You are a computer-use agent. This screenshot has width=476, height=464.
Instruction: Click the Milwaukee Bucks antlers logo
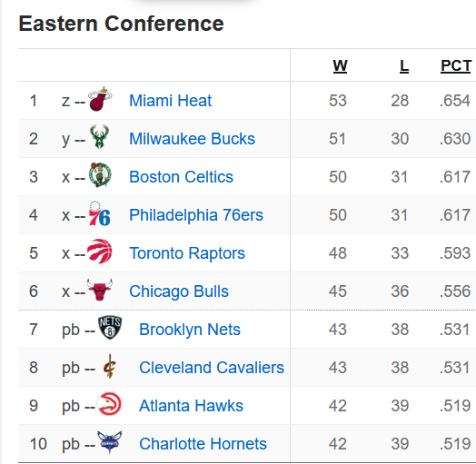pyautogui.click(x=100, y=136)
